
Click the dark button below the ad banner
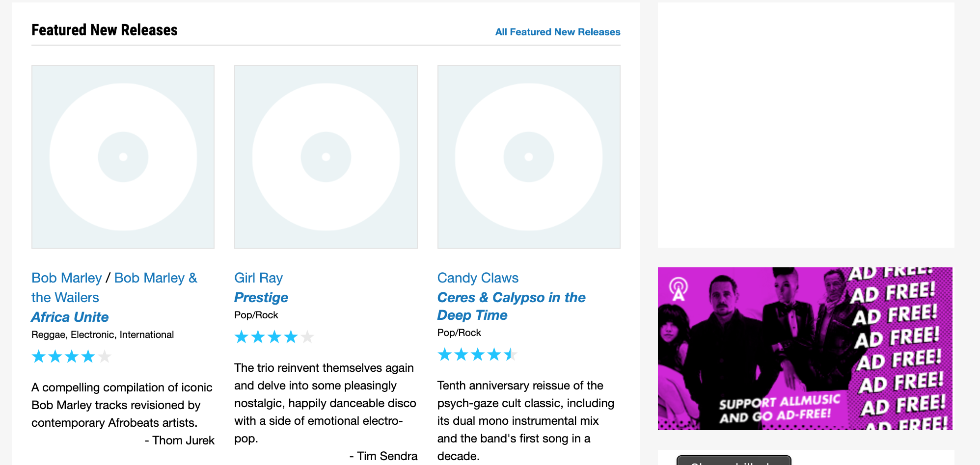click(x=734, y=461)
